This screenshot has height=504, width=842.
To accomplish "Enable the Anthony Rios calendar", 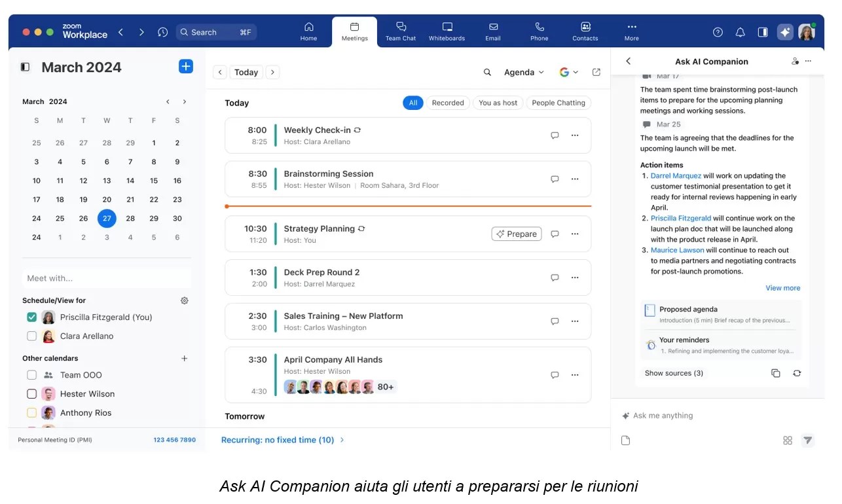I will pos(31,413).
